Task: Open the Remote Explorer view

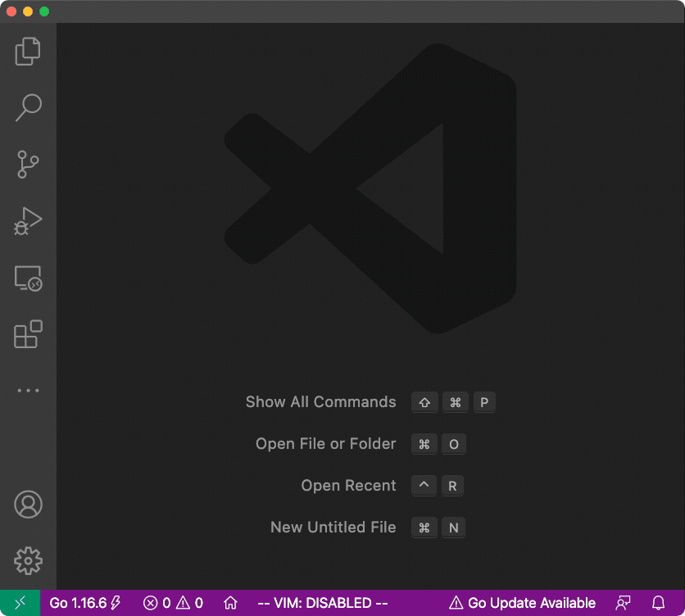Action: coord(28,279)
